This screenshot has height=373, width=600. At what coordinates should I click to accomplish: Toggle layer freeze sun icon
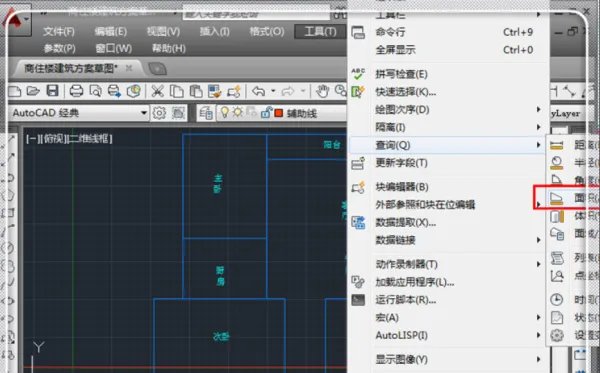pyautogui.click(x=238, y=112)
